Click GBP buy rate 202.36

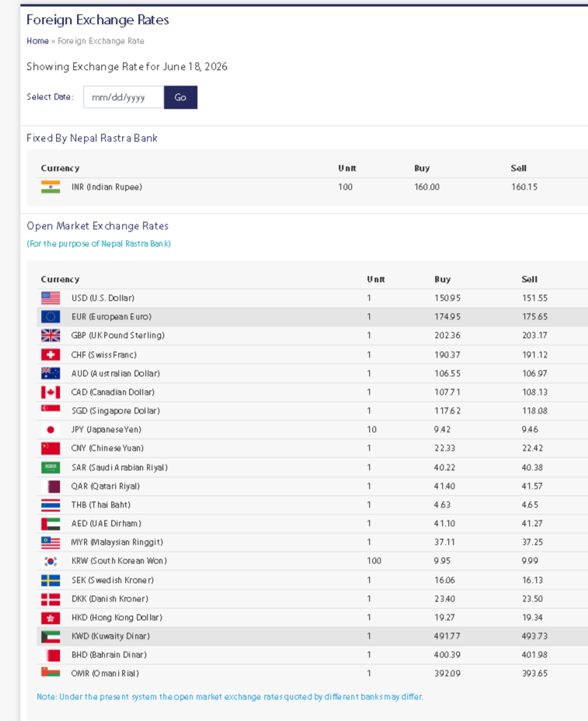(x=447, y=335)
